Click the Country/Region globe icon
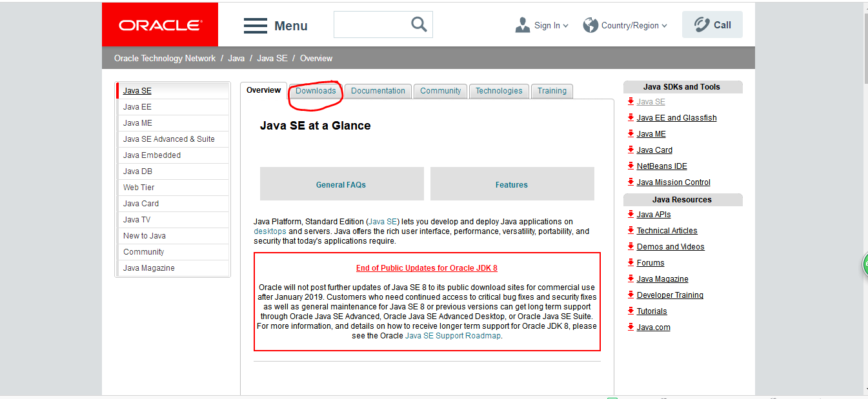868x399 pixels. [590, 25]
